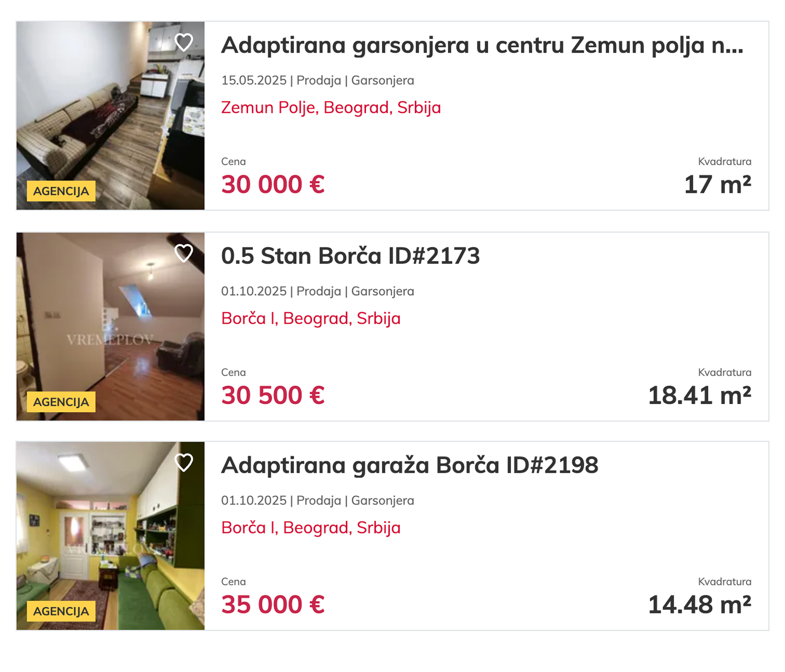Click Borča I location under garaža listing
The width and height of the screenshot is (785, 672).
[x=310, y=528]
